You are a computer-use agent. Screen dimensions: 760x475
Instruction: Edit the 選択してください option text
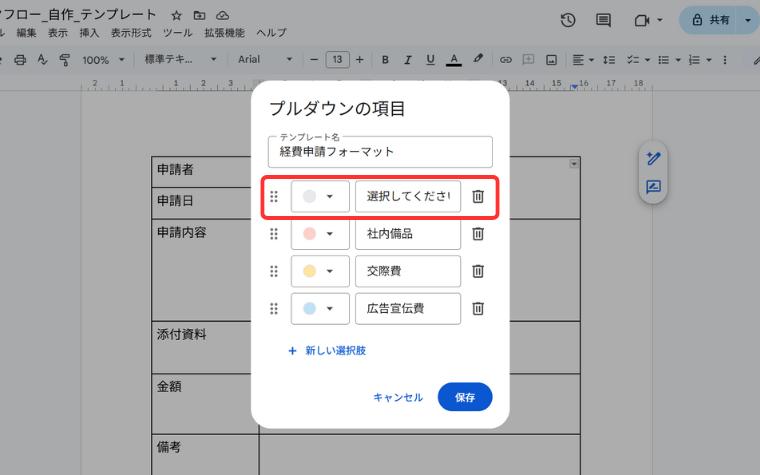tap(408, 196)
